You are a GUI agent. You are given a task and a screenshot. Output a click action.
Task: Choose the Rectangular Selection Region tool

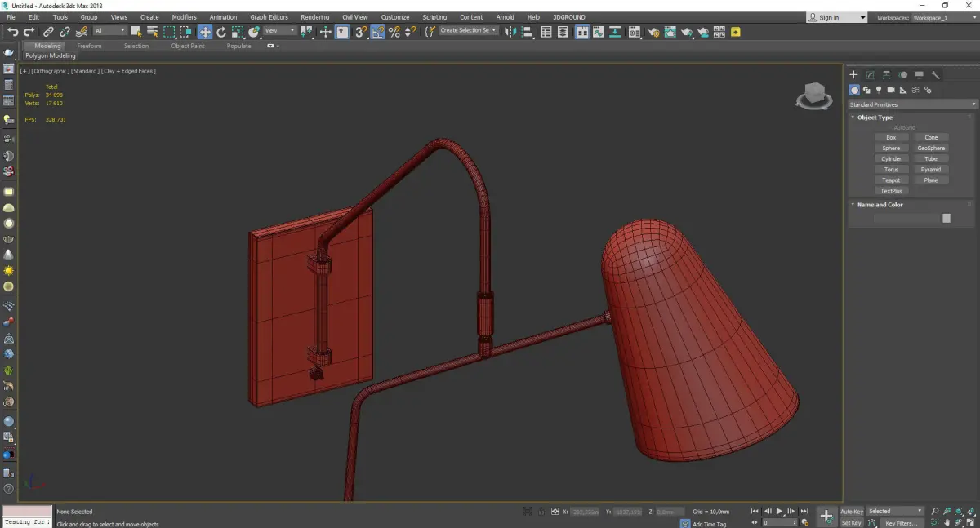click(x=169, y=32)
